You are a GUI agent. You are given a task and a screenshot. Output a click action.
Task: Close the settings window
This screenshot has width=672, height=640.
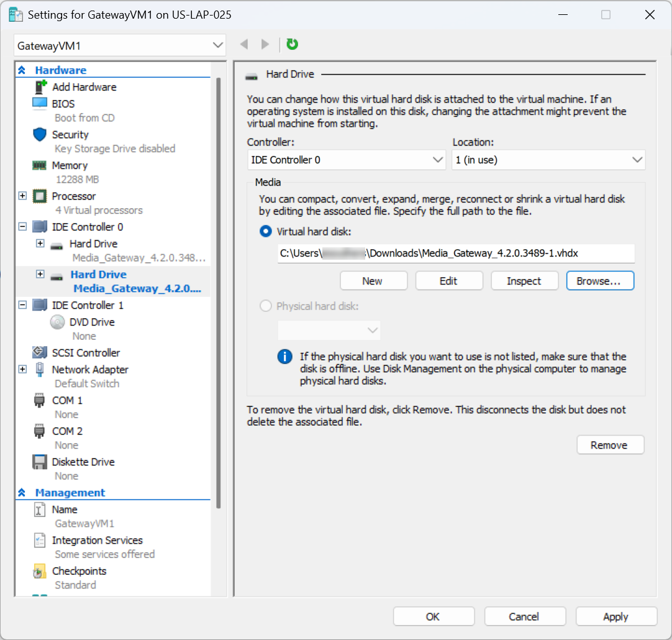coord(650,15)
